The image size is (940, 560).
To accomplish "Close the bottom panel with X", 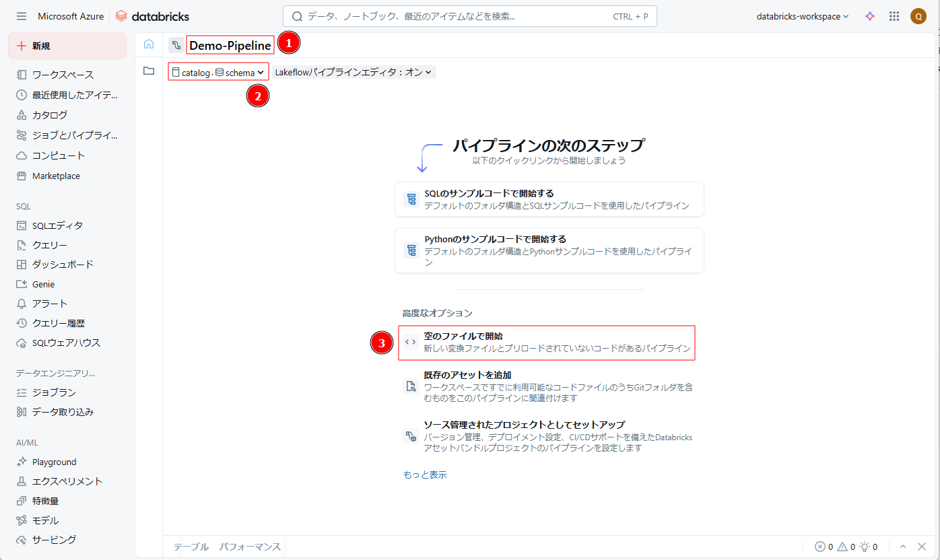I will coord(922,547).
